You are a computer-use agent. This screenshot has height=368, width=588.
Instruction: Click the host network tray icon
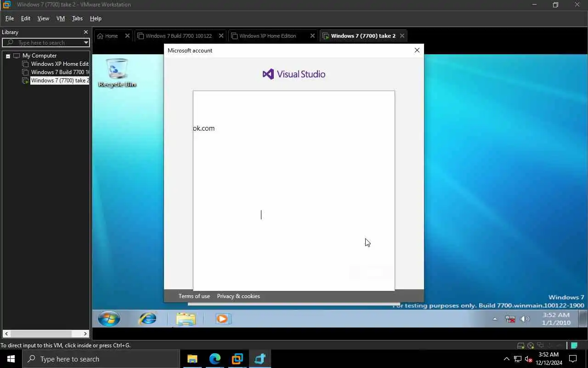[x=518, y=359]
